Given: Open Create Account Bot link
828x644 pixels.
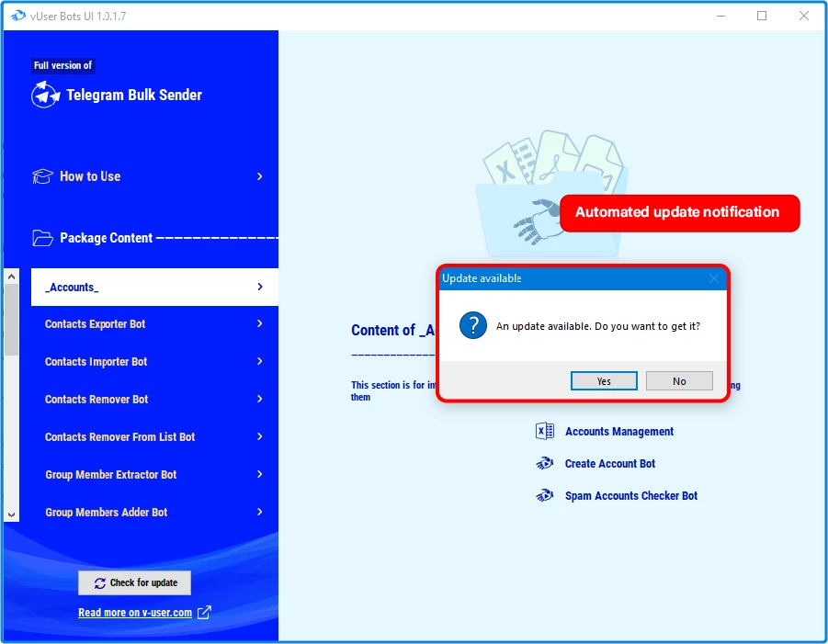Looking at the screenshot, I should click(610, 463).
